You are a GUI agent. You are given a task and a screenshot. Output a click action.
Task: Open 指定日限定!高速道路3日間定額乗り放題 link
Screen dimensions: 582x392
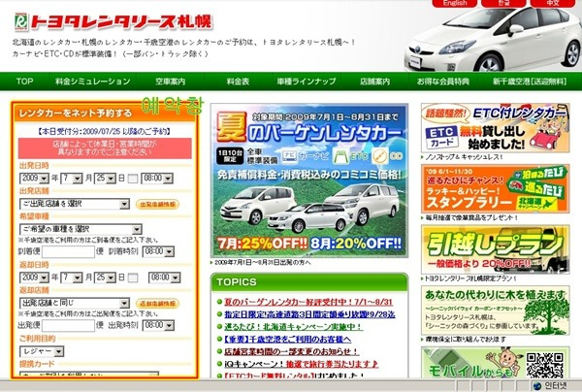309,314
